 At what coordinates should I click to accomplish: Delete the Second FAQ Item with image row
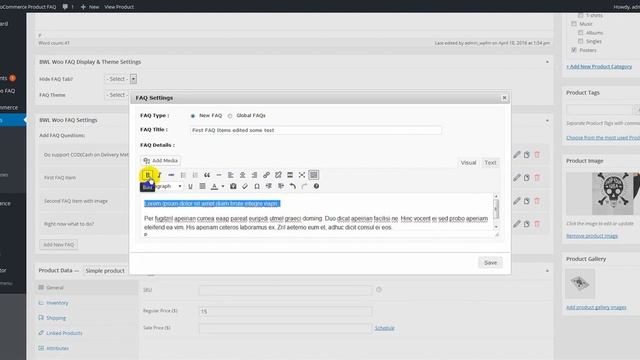(537, 201)
